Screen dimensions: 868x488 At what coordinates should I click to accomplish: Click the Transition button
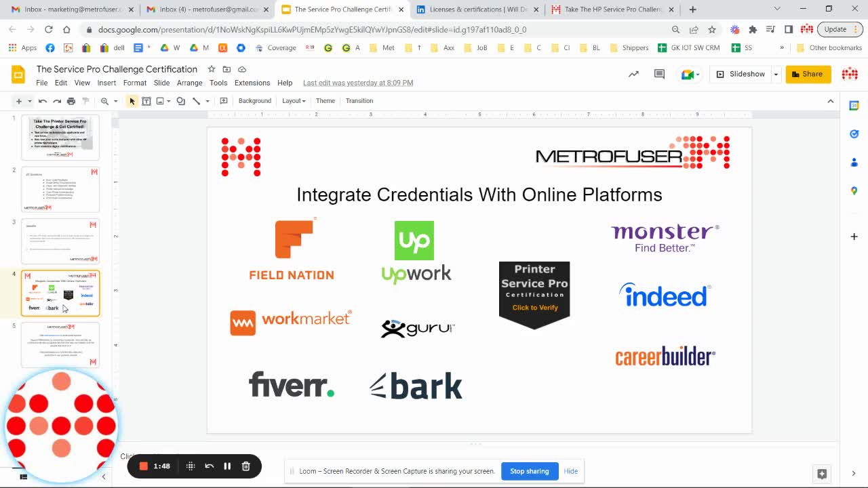click(x=359, y=101)
